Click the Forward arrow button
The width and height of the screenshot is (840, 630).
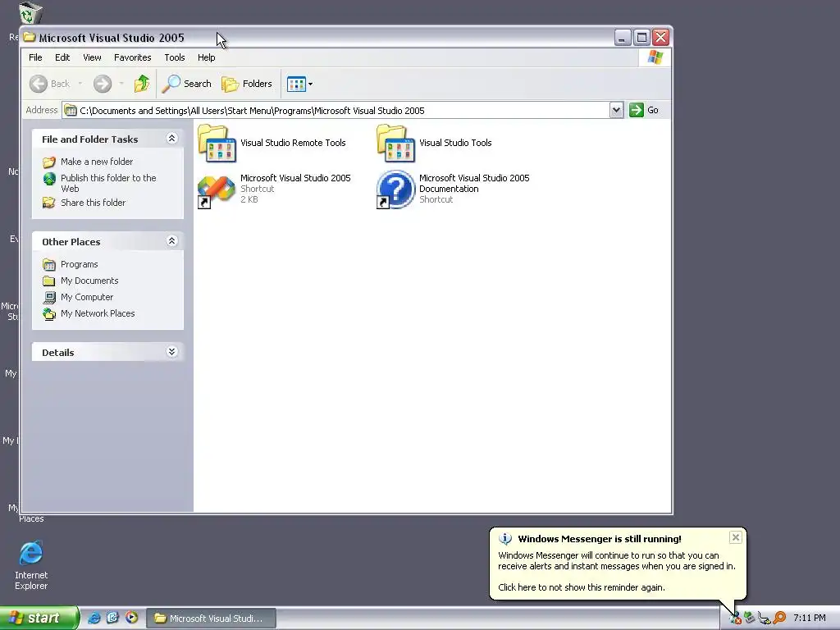tap(103, 84)
